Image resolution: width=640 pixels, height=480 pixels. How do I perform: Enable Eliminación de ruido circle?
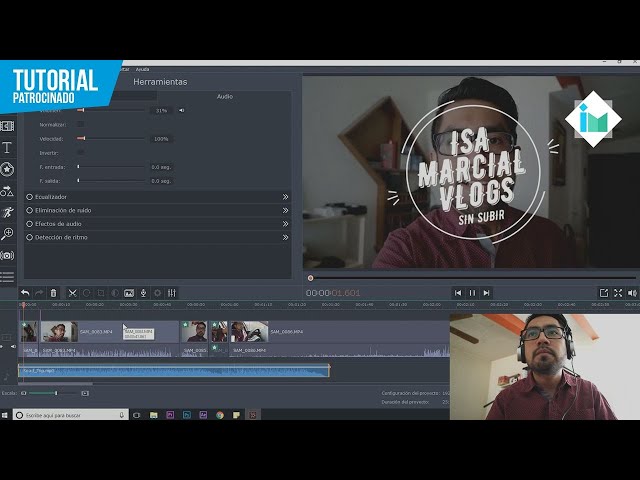(29, 210)
